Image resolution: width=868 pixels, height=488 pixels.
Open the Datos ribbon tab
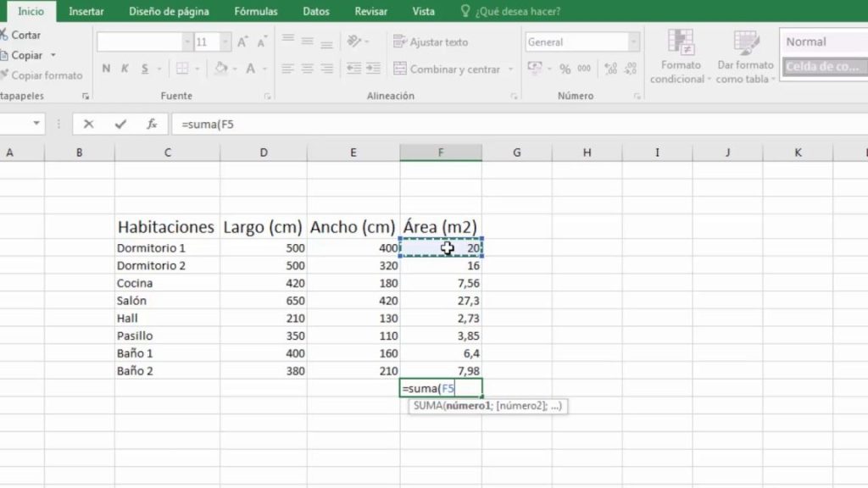[316, 11]
